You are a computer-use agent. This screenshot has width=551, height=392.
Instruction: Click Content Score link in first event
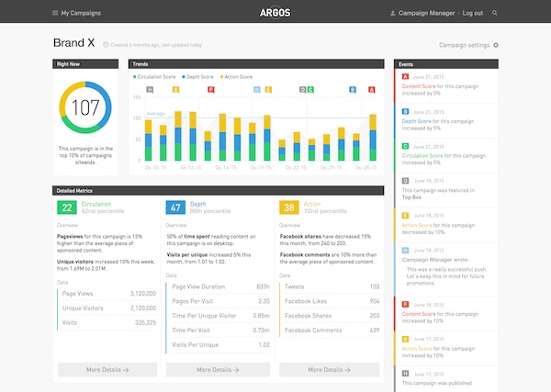click(418, 85)
